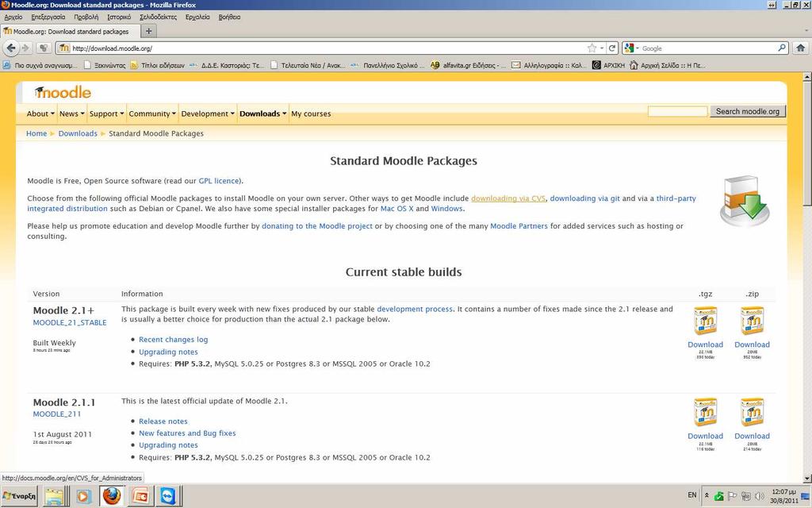Open My courses in Moodle navigation
The width and height of the screenshot is (812, 508).
click(311, 114)
